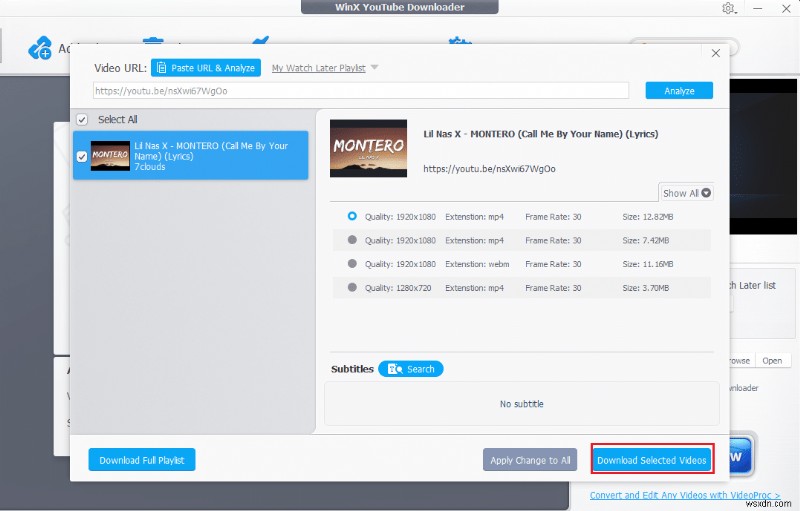
Task: Select the MONTERO video thumbnail in the list
Action: (x=110, y=156)
